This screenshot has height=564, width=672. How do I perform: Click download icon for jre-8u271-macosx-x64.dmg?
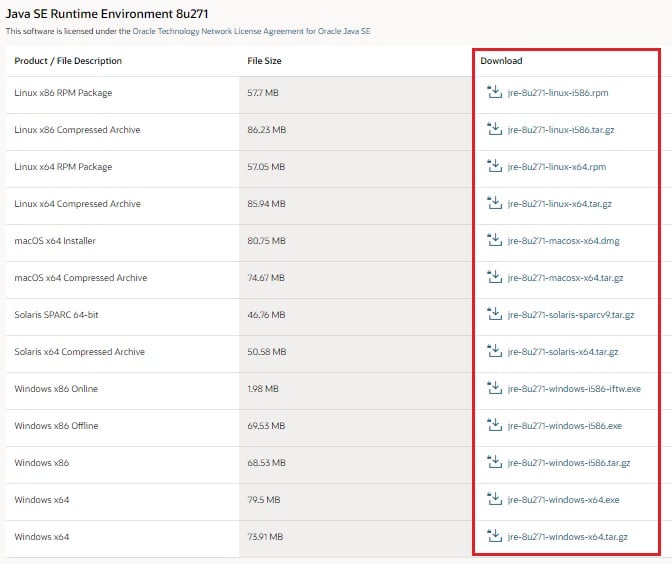coord(495,240)
